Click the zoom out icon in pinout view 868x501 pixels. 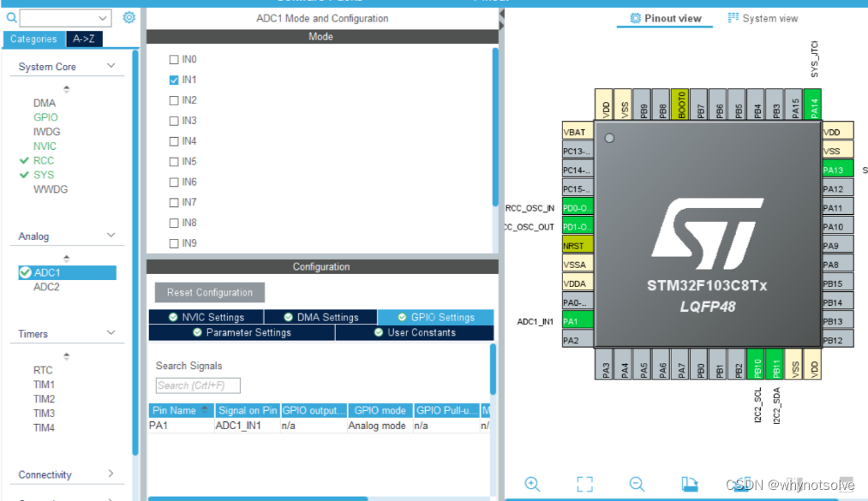click(x=637, y=484)
